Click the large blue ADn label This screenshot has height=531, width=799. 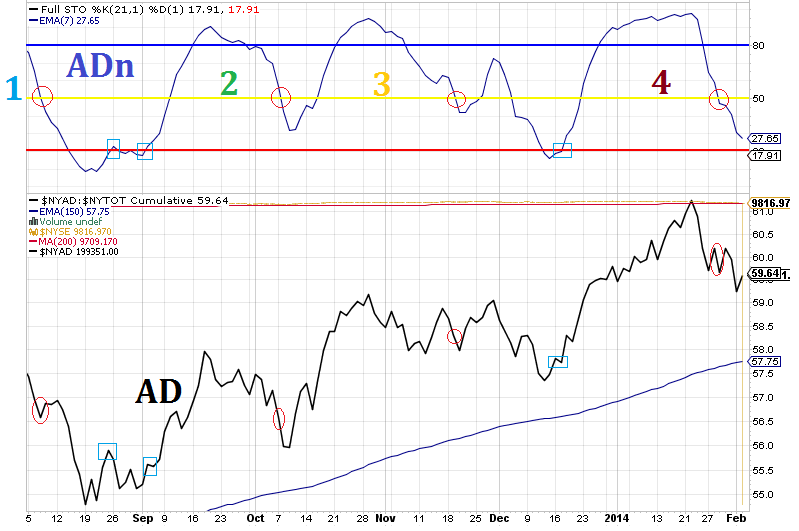[100, 67]
